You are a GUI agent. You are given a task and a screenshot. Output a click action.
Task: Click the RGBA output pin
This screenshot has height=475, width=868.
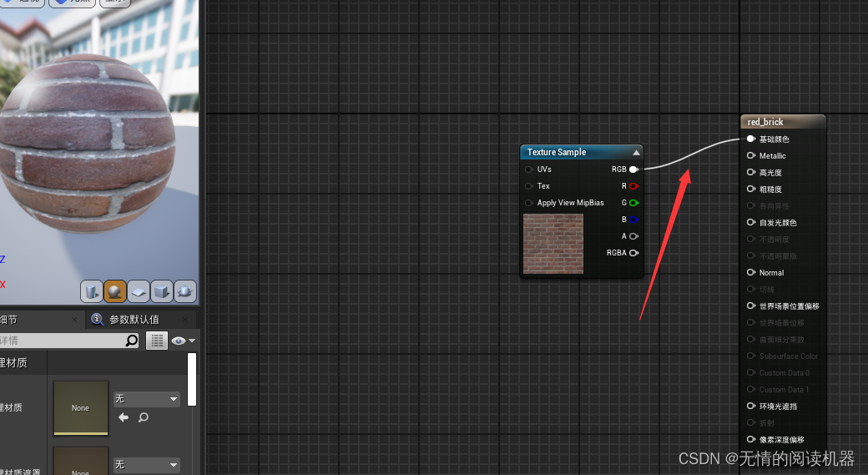click(633, 252)
